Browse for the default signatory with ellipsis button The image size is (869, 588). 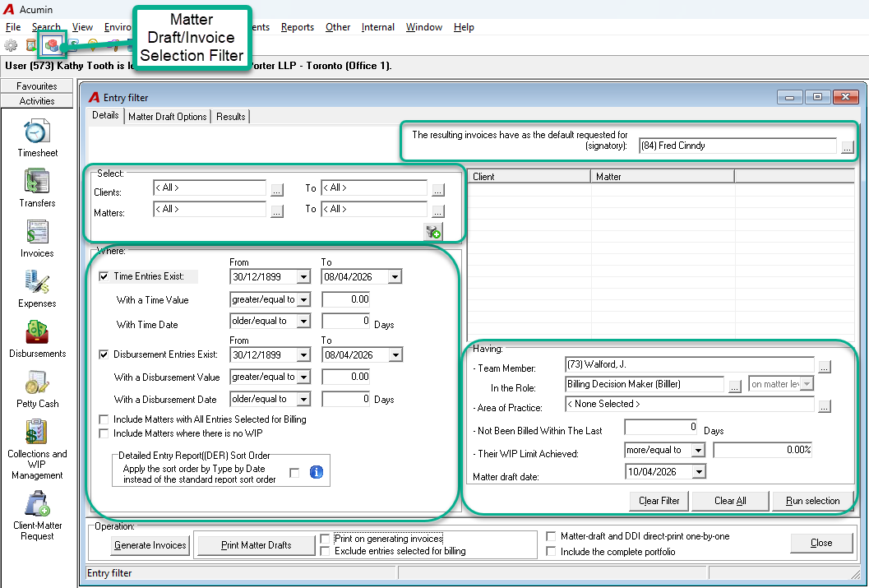(847, 147)
